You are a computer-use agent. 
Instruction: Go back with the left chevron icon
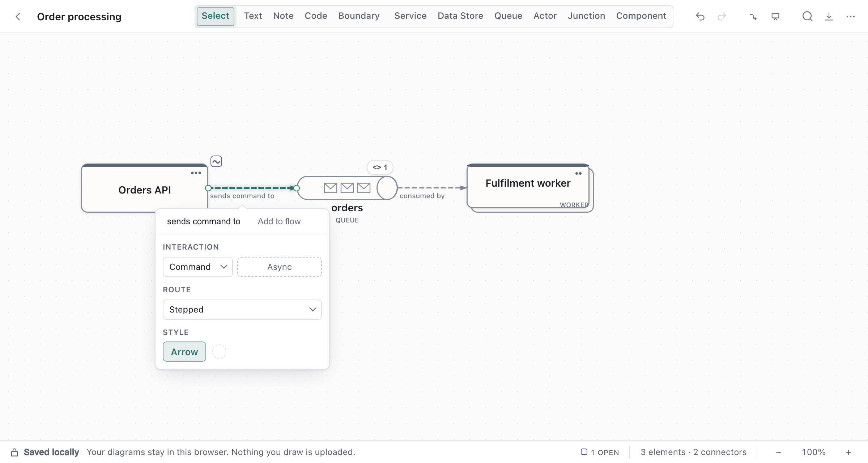tap(18, 17)
